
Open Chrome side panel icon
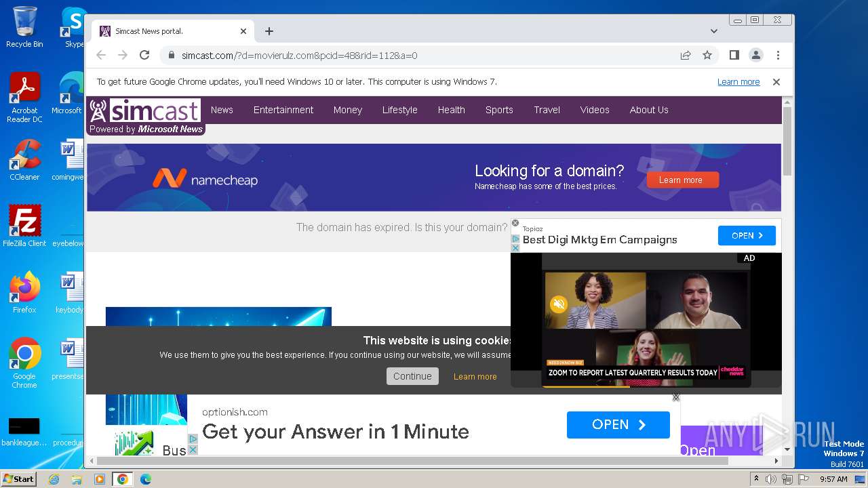point(734,55)
